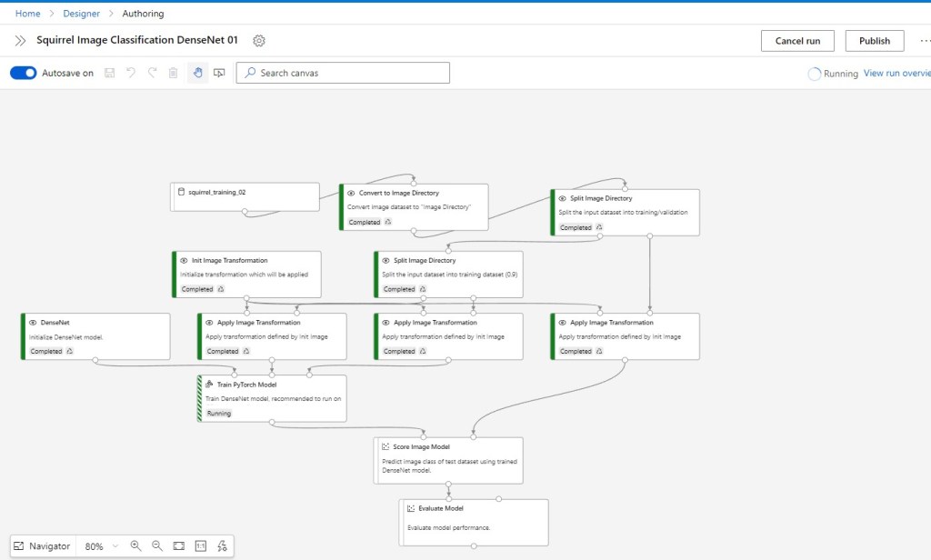Zoom in using the magnifier plus icon
This screenshot has width=931, height=560.
(x=135, y=545)
